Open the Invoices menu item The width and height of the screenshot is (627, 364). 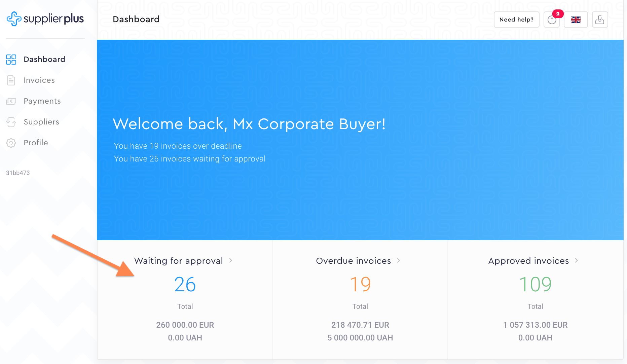point(39,80)
